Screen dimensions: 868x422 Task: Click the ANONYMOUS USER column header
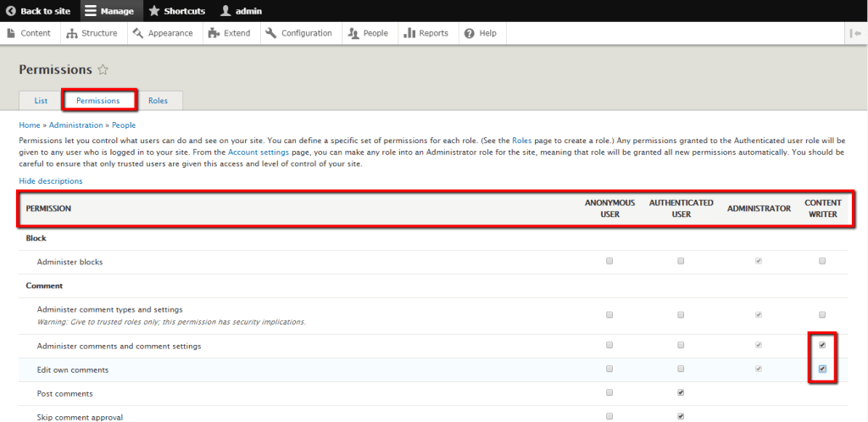click(x=609, y=208)
